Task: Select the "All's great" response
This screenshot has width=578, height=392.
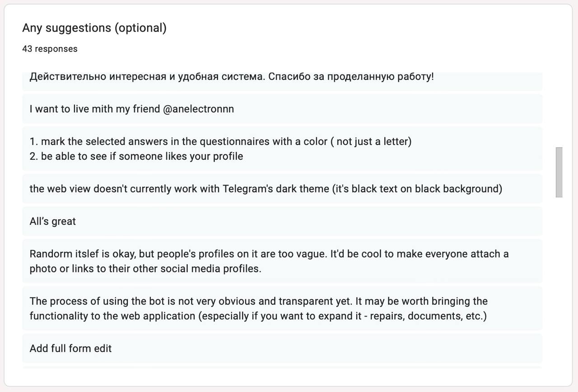Action: pos(53,221)
